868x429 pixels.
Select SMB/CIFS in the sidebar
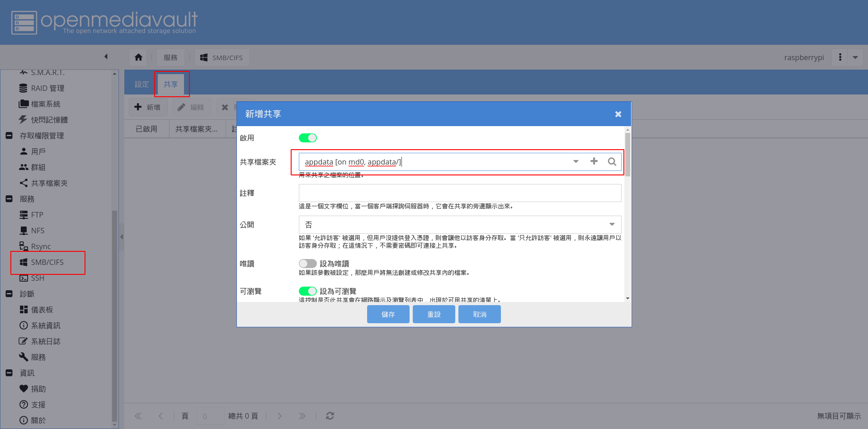(47, 262)
